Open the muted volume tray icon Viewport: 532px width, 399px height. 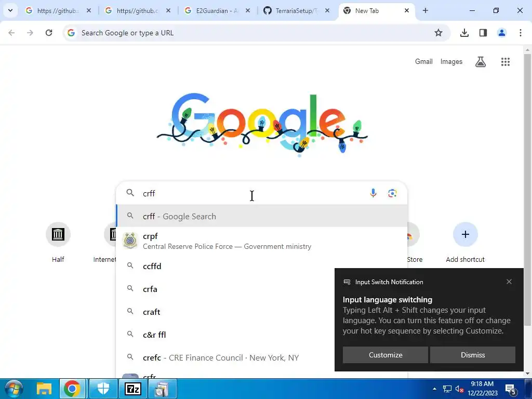point(459,389)
